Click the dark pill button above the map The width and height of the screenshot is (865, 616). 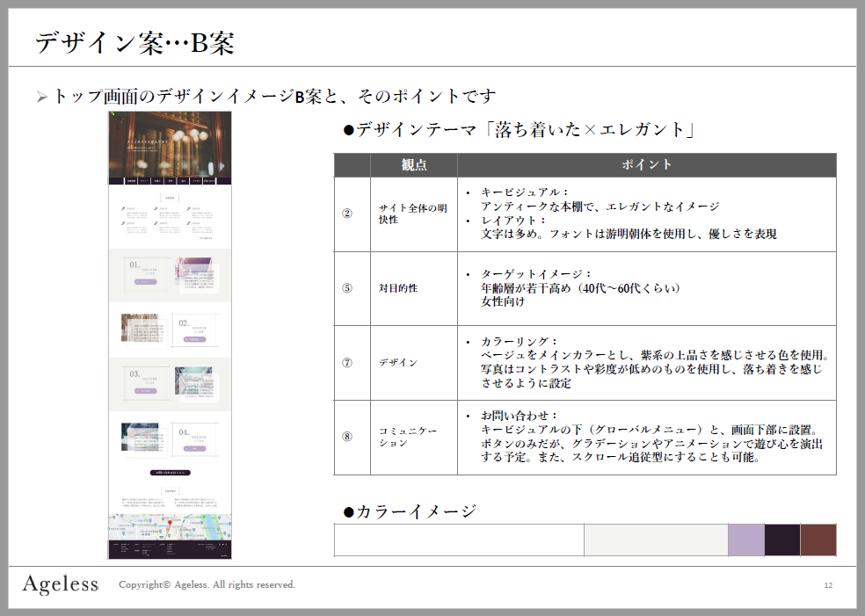tap(170, 472)
